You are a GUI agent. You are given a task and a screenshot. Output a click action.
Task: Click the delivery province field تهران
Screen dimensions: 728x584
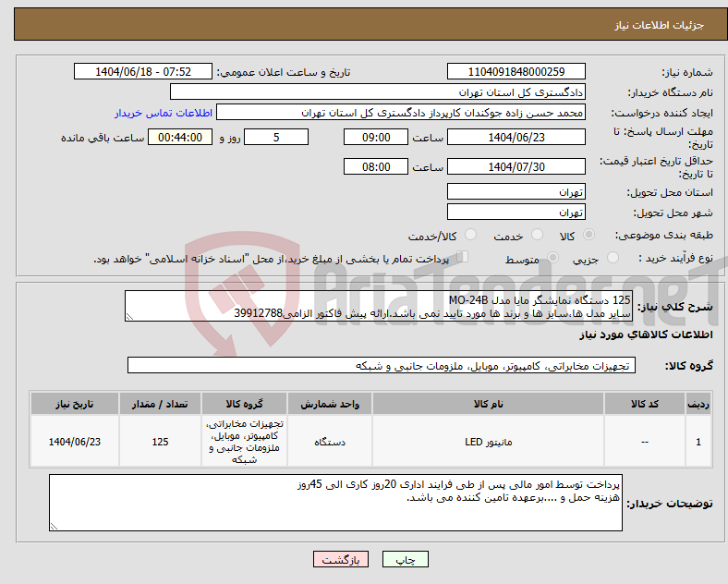(x=516, y=191)
